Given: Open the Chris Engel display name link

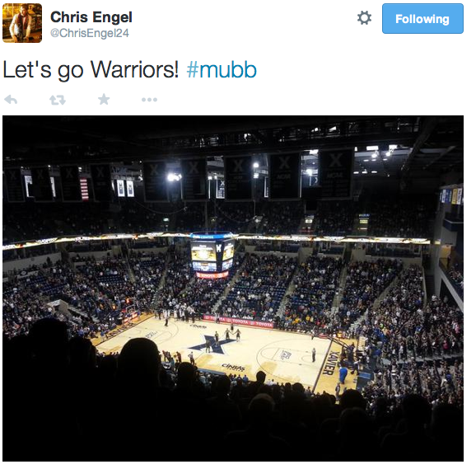Looking at the screenshot, I should pyautogui.click(x=91, y=16).
